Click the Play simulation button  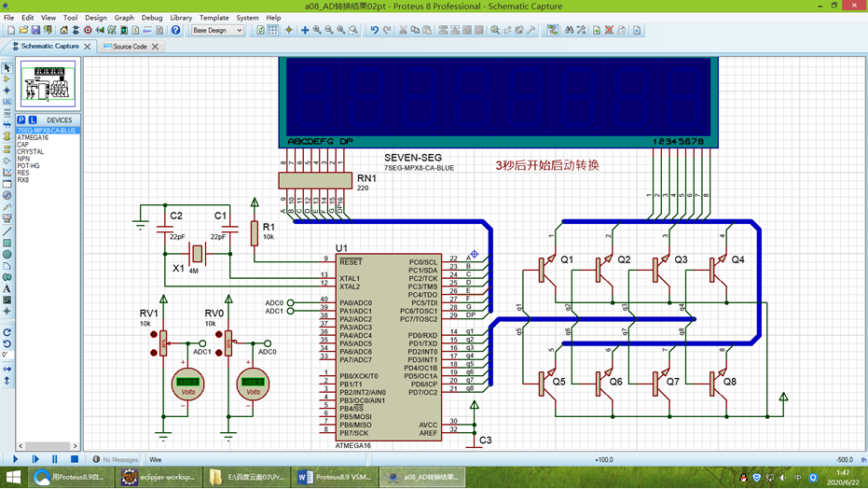tap(16, 459)
